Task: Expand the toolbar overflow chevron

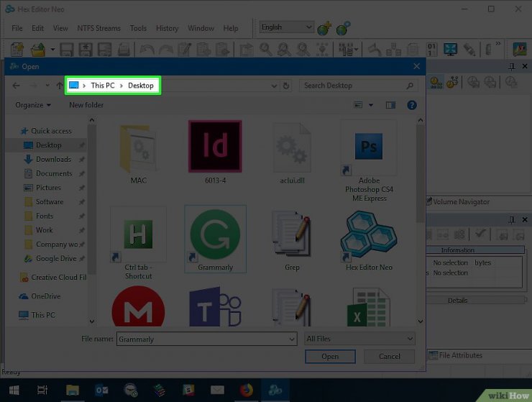Action: click(497, 43)
